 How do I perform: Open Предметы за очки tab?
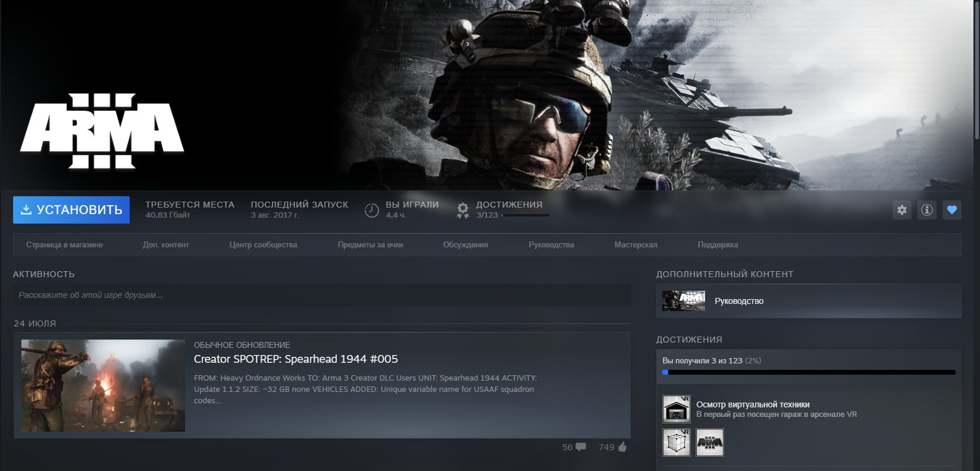pos(370,245)
